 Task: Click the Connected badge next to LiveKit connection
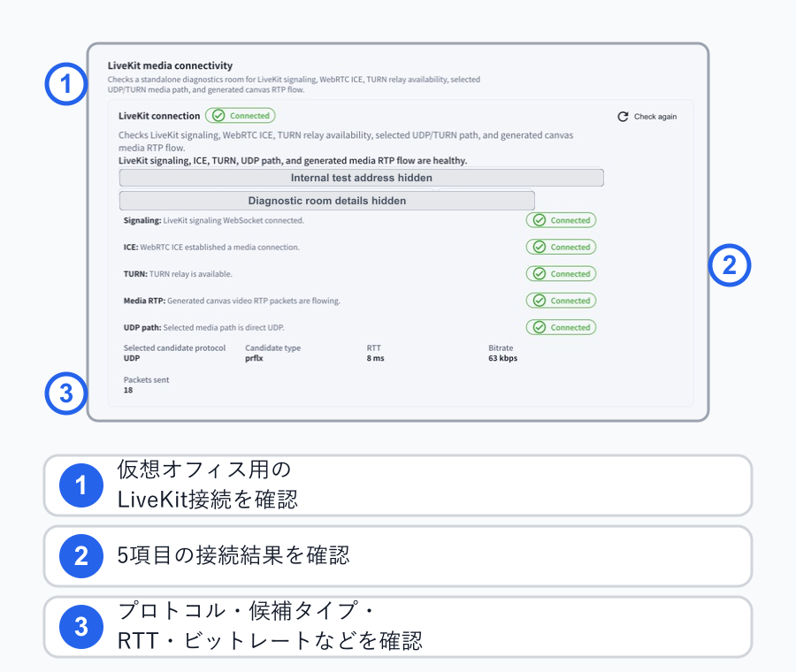point(240,116)
